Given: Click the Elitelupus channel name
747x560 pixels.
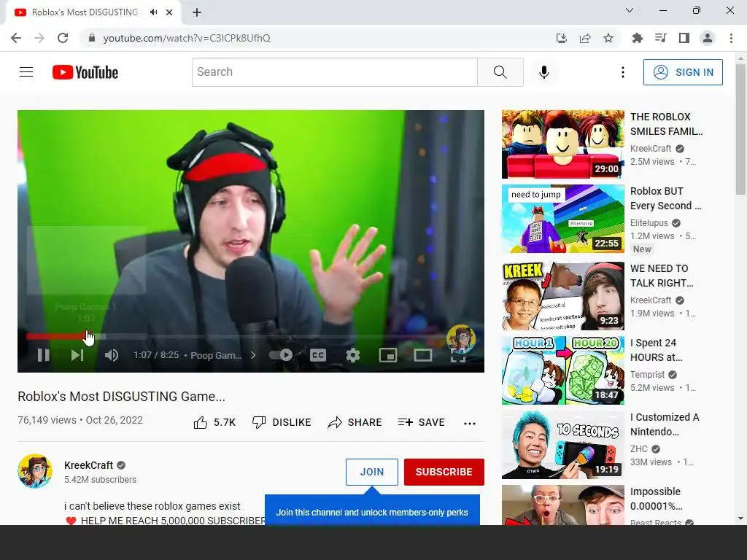Looking at the screenshot, I should 649,223.
